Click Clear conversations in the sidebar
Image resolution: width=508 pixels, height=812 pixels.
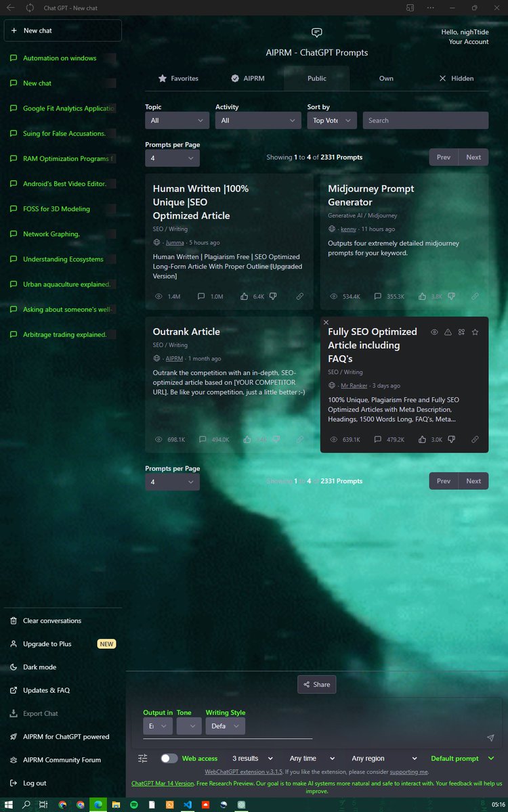[62, 621]
